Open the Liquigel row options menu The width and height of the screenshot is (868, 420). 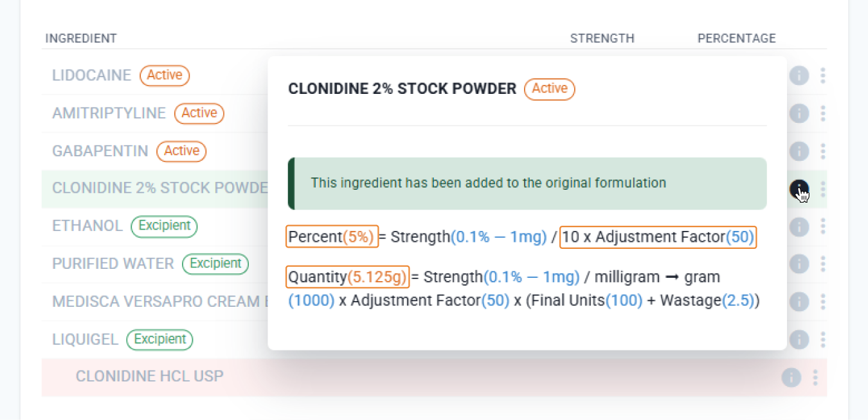823,340
